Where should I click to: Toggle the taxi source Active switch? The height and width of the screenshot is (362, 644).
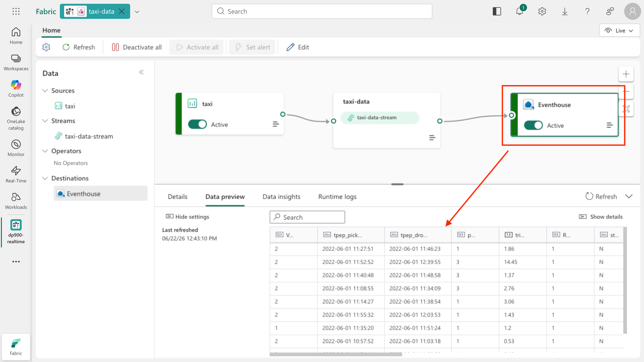point(197,124)
